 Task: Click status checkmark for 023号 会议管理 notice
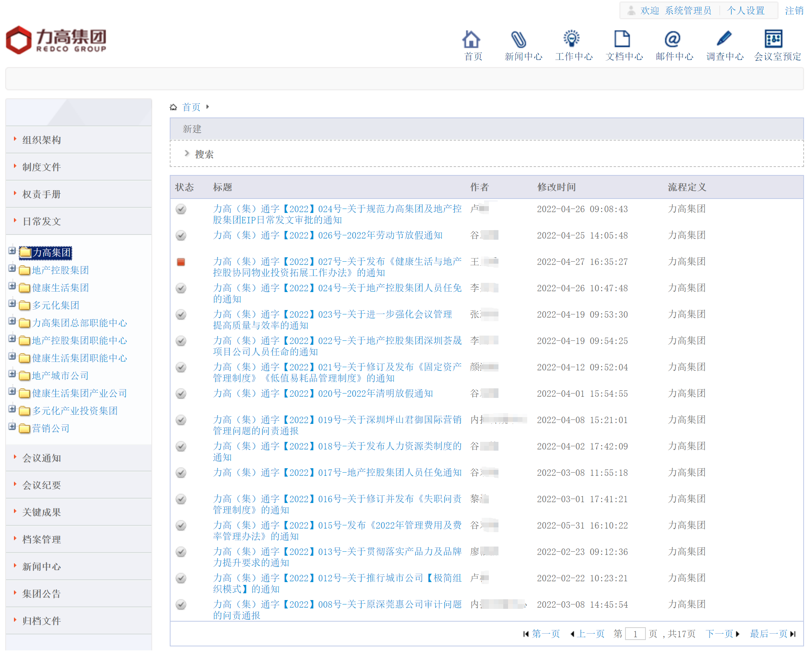click(181, 314)
